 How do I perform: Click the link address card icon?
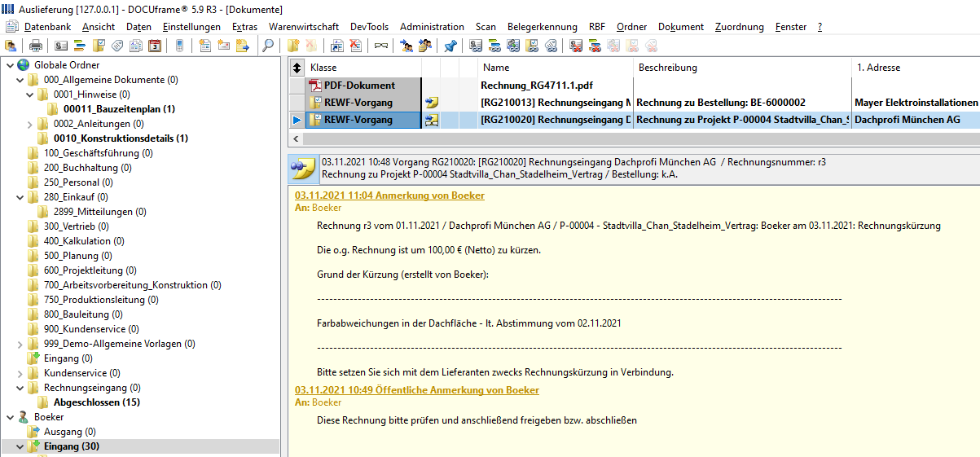pyautogui.click(x=477, y=46)
